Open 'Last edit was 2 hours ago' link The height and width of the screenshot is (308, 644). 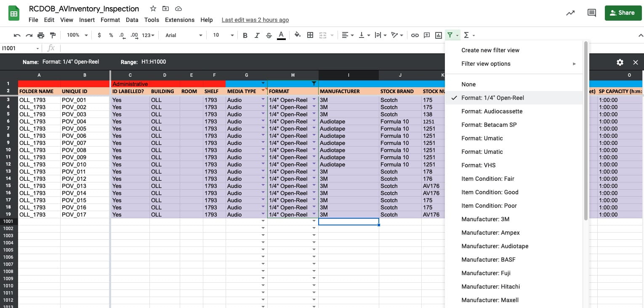coord(255,20)
